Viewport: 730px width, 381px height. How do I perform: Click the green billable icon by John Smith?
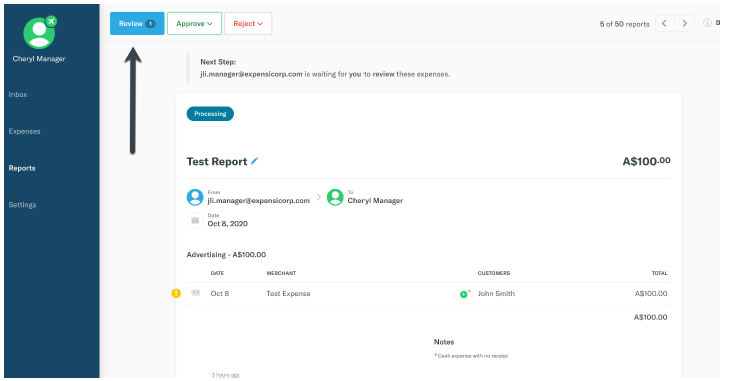(464, 294)
